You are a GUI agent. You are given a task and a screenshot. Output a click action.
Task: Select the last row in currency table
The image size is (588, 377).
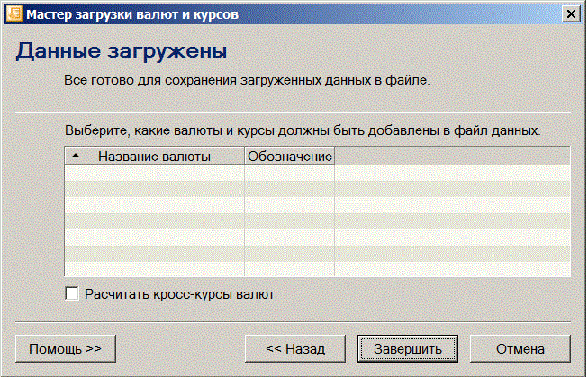154,269
